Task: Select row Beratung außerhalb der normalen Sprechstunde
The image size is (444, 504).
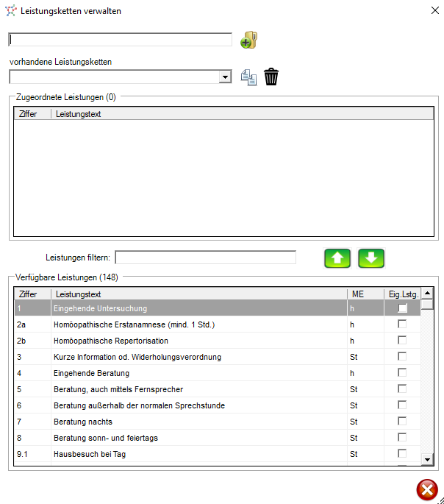Action: (x=218, y=405)
